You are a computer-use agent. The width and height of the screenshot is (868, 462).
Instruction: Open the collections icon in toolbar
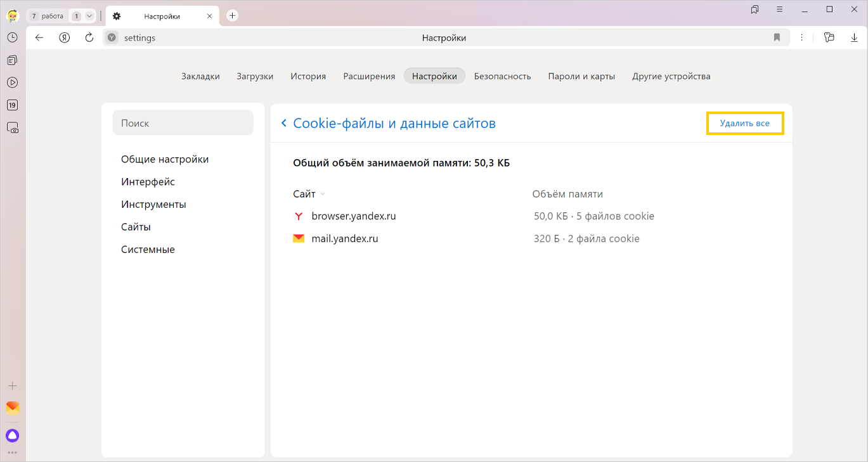click(x=829, y=38)
